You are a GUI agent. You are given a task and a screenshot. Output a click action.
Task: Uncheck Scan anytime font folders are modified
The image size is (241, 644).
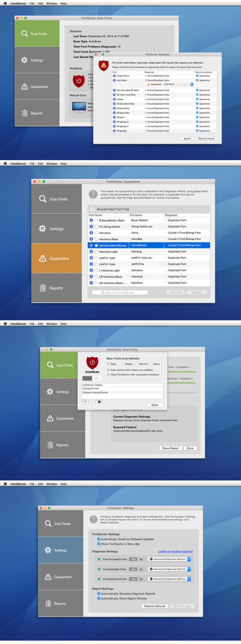[x=108, y=370]
